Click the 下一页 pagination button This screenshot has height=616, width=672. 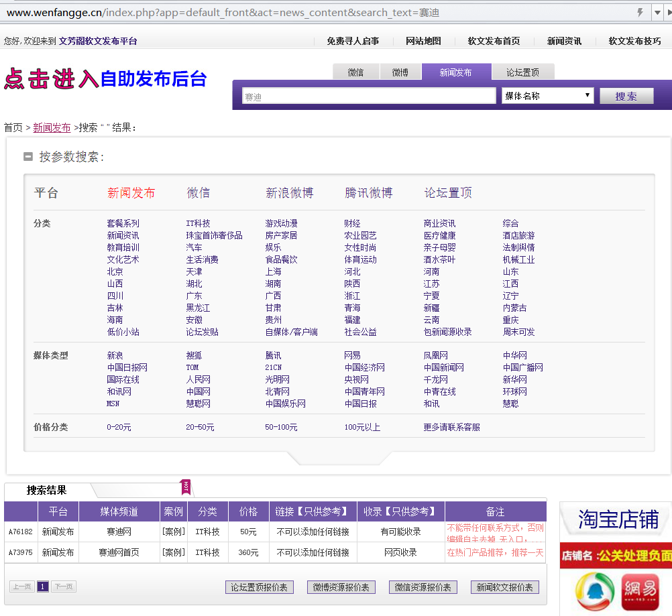pos(64,587)
